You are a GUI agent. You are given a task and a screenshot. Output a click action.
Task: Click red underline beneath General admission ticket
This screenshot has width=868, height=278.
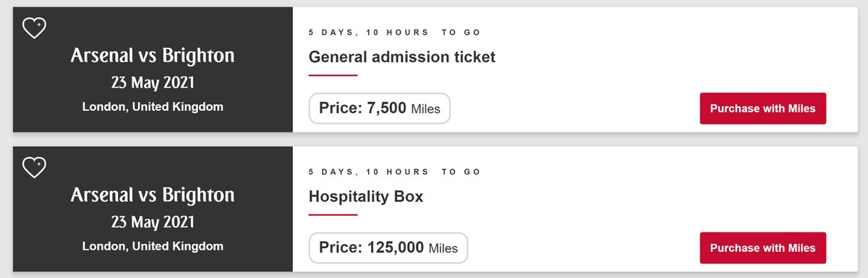(x=333, y=75)
